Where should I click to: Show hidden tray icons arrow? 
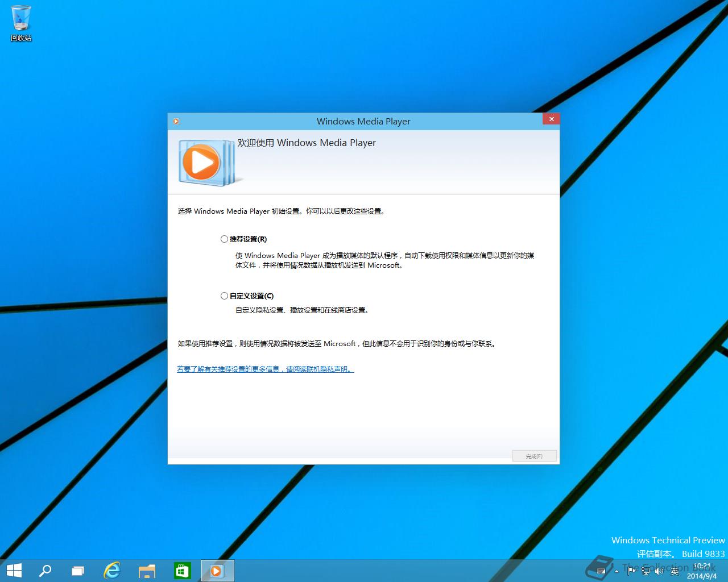coord(617,571)
